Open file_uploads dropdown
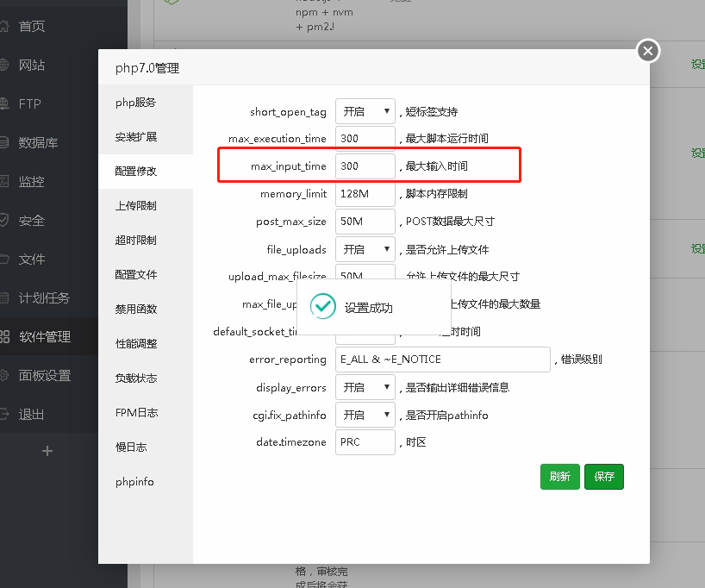Image resolution: width=705 pixels, height=588 pixels. click(365, 249)
